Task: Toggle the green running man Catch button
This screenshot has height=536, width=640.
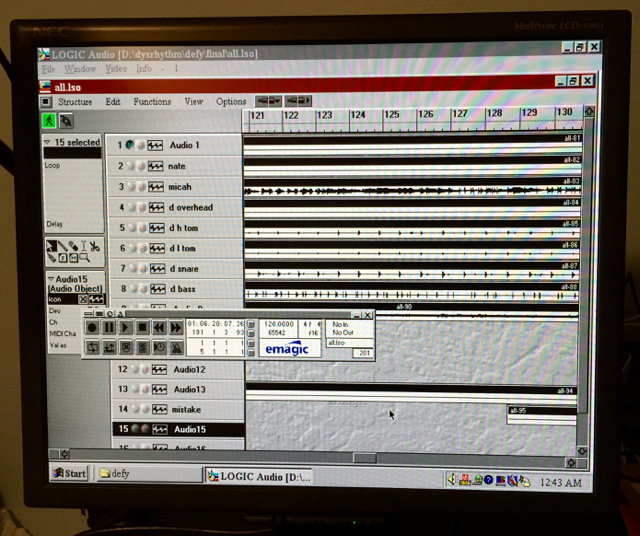Action: point(49,121)
